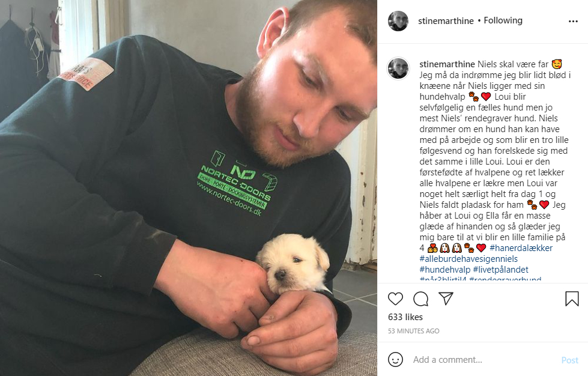Open stinemarthine username in header

click(446, 21)
